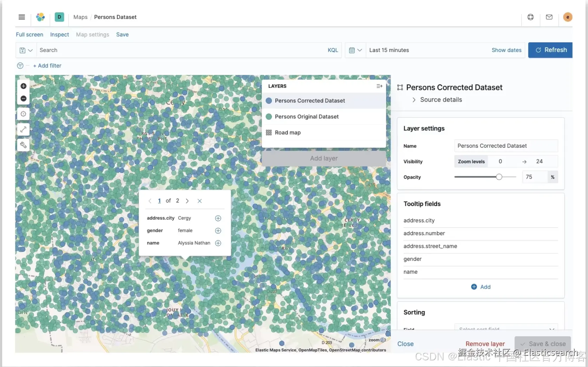Image resolution: width=588 pixels, height=367 pixels.
Task: Add a tooltip field
Action: [x=481, y=287]
